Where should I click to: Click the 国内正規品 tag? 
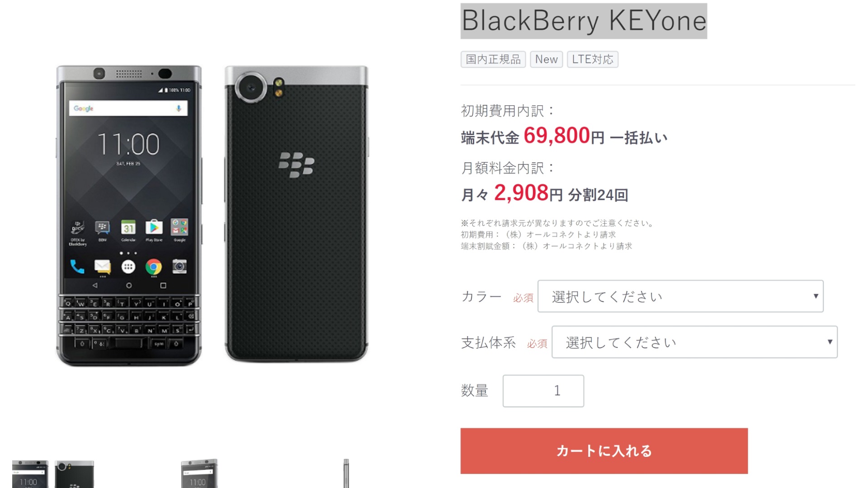click(x=493, y=59)
